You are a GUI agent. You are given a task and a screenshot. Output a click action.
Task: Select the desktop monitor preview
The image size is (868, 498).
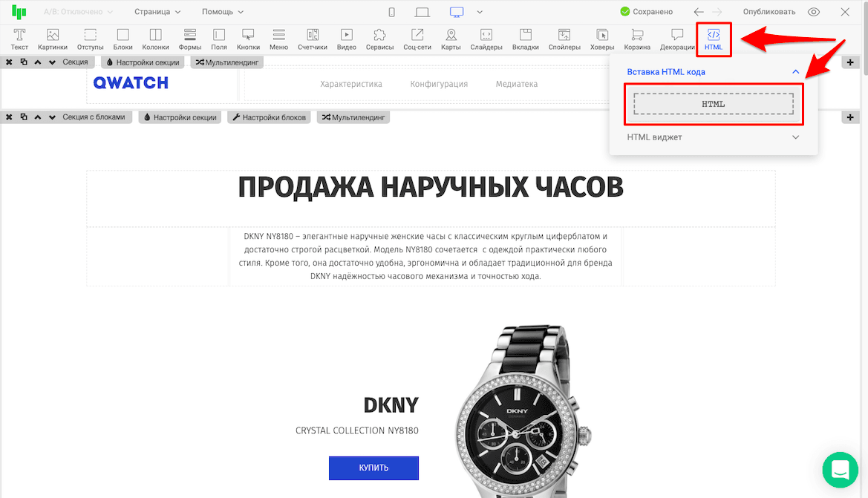tap(457, 12)
